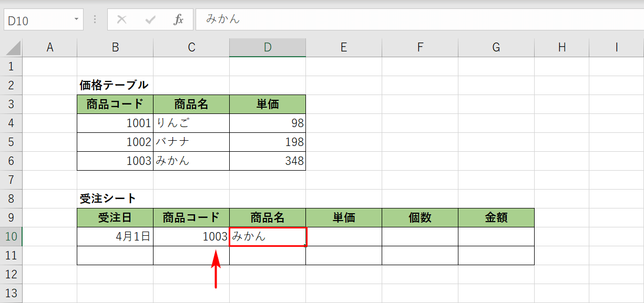Select the cell containing バナナ
Screen dimensions: 644x303
click(x=191, y=142)
